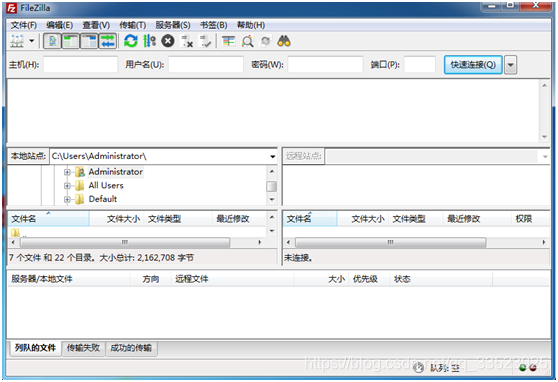Focus the 用户名(U) username field
558x382 pixels.
point(206,64)
